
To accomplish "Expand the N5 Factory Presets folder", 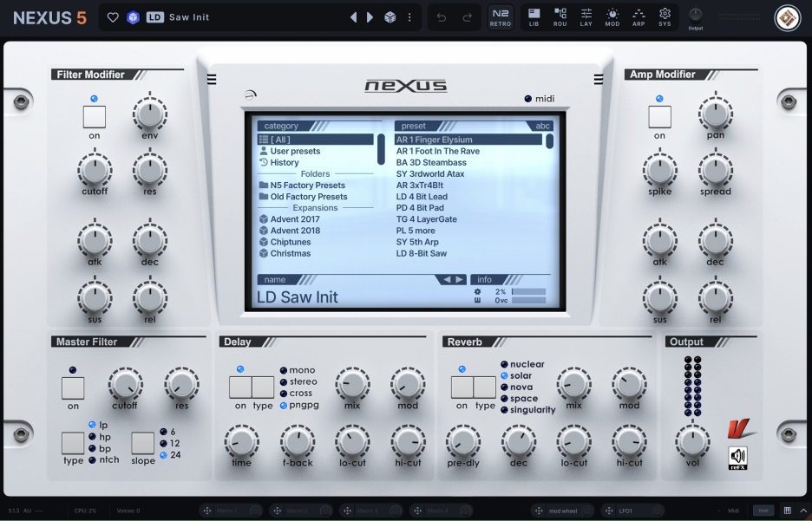I will [316, 186].
